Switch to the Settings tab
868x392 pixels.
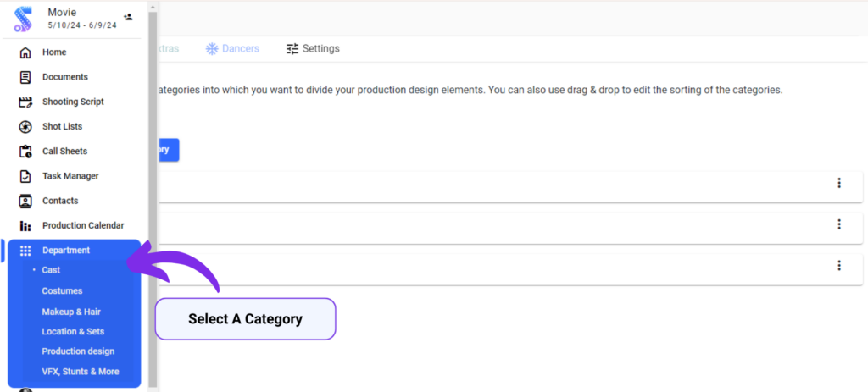click(x=313, y=48)
